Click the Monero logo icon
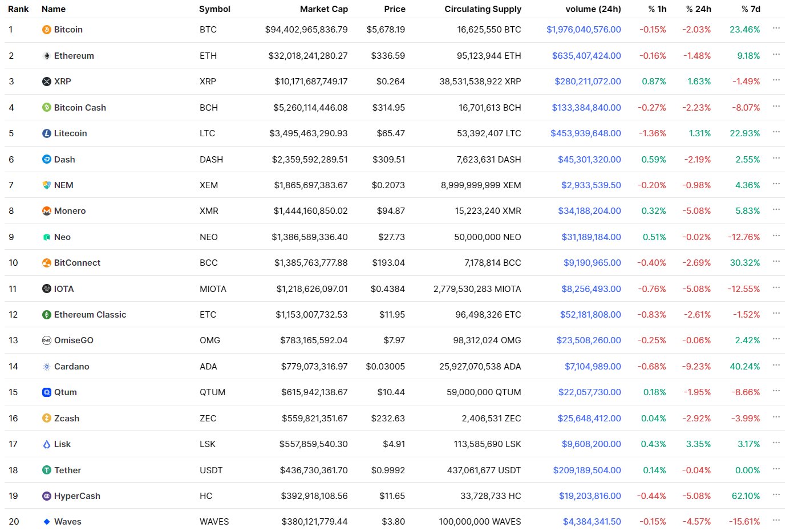This screenshot has height=532, width=790. click(47, 211)
